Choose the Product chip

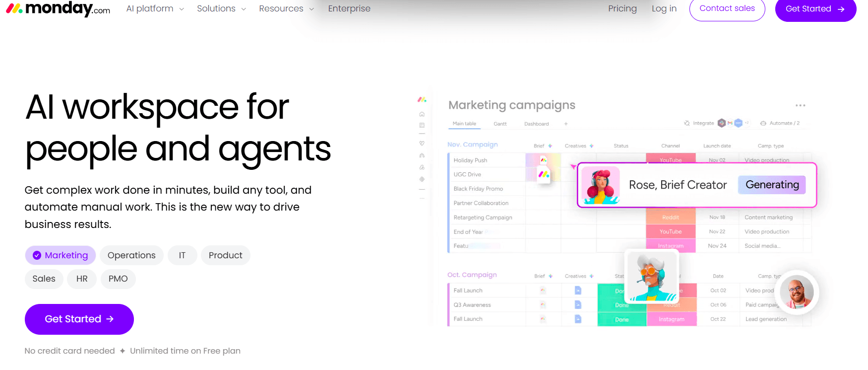click(226, 255)
